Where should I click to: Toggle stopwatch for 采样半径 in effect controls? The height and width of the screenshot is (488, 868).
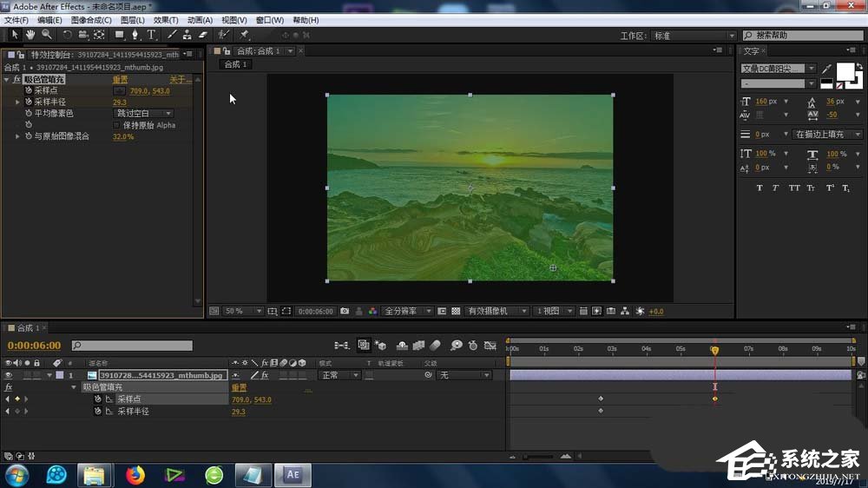point(28,102)
